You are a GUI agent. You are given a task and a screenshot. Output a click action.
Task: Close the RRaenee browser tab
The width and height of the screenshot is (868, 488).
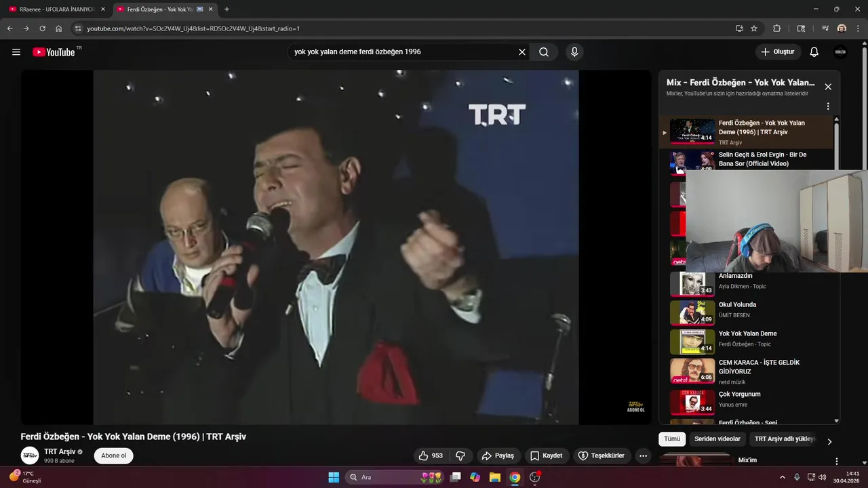tap(103, 9)
